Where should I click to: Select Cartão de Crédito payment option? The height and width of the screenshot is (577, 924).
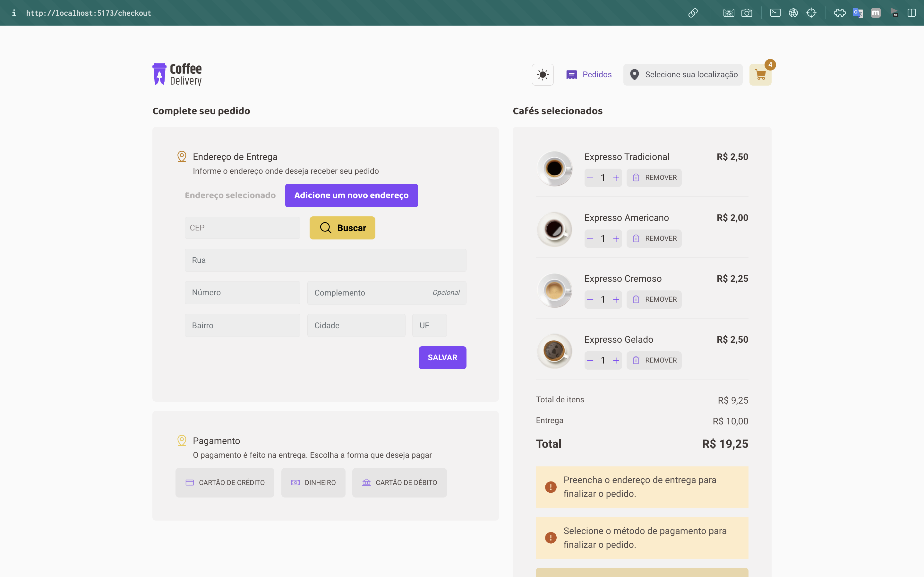coord(225,483)
